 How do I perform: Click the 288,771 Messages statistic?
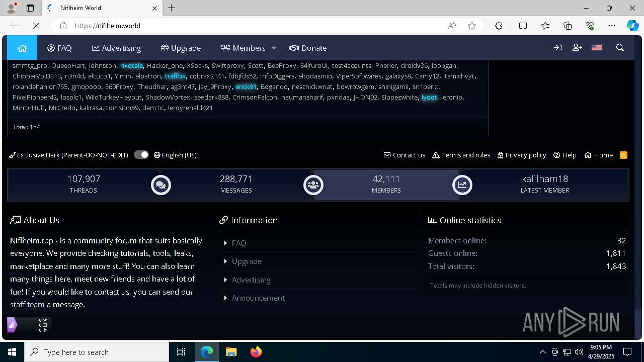236,184
